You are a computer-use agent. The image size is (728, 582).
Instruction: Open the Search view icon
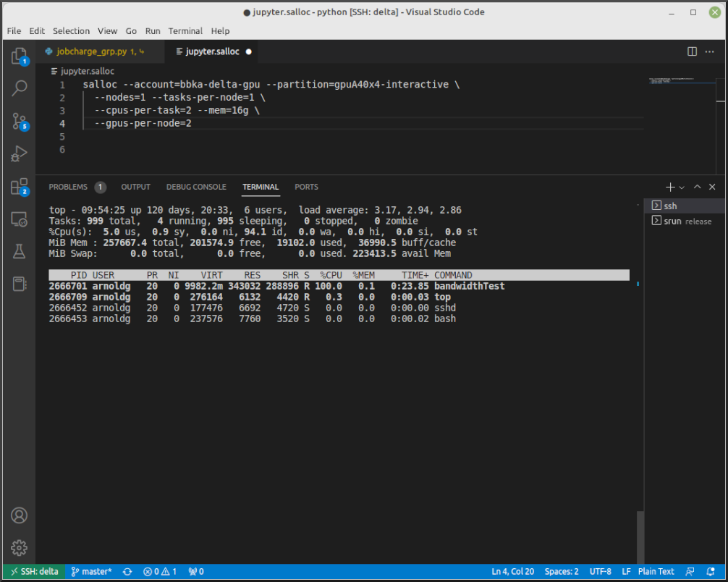[20, 88]
